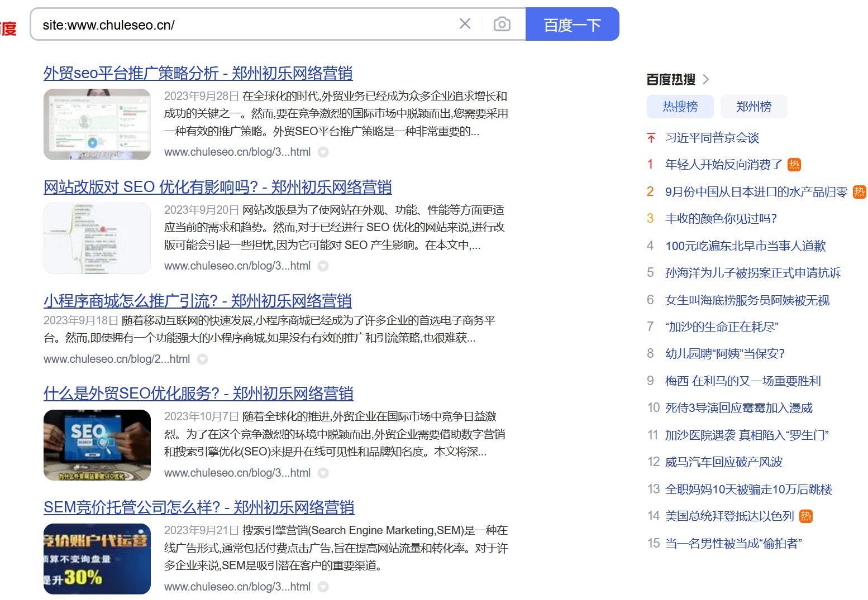Viewport: 868px width, 600px height.
Task: Click 热 badge beside 拜登抵达以色列
Action: click(x=805, y=516)
